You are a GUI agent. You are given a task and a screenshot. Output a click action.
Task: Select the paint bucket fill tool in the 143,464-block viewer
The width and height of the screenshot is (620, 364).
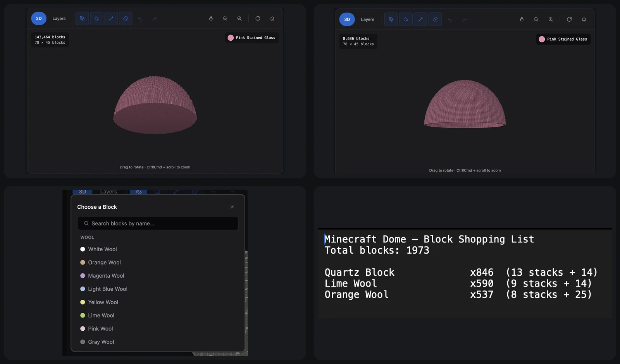[x=96, y=19]
